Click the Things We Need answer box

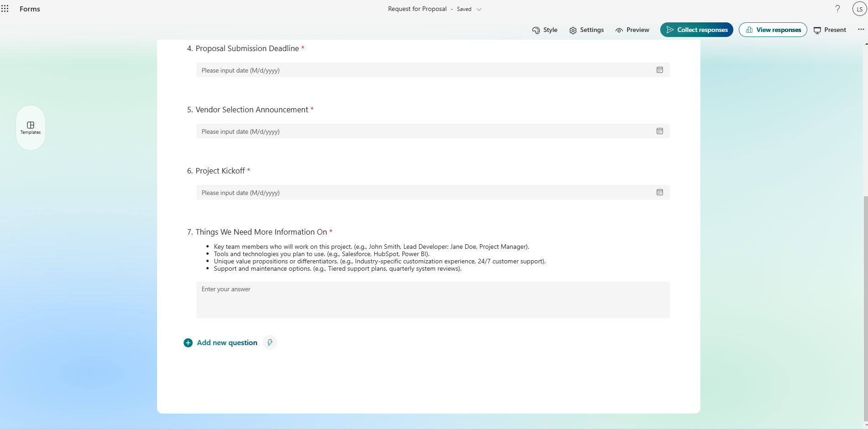click(x=433, y=300)
